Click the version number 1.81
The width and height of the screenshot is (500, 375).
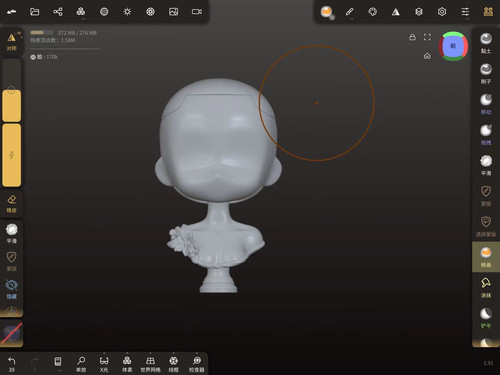(x=488, y=363)
